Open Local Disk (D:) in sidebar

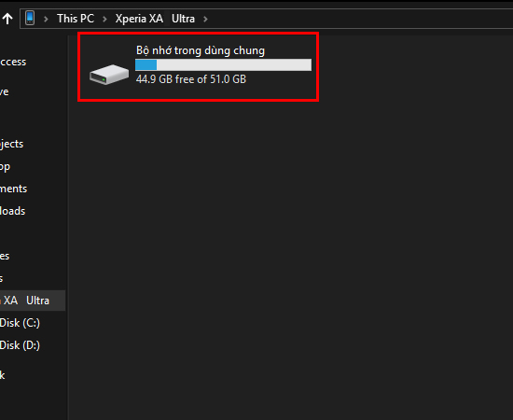coord(20,345)
